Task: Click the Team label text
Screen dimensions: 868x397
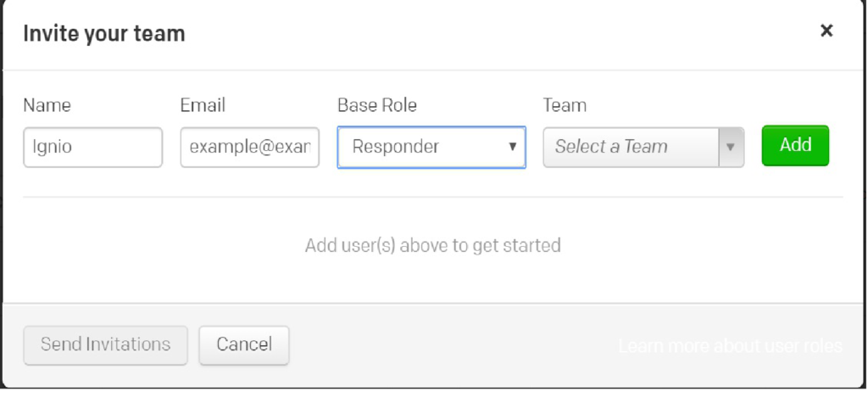Action: tap(565, 106)
